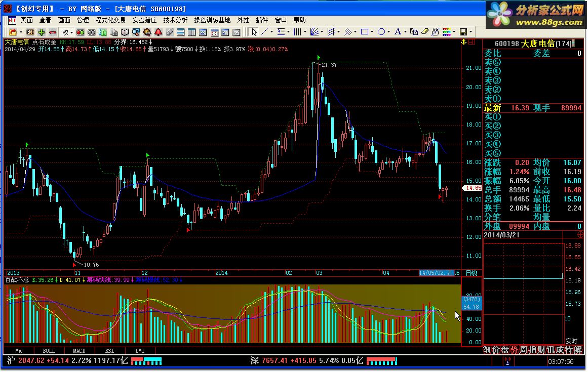Click the green four-way arrows icon
The image size is (588, 372).
(41, 32)
